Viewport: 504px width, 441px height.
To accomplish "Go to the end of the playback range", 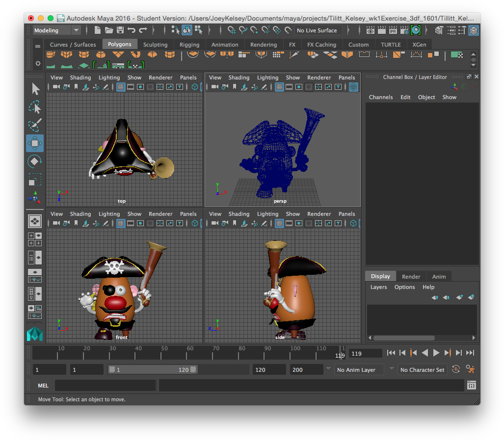I will 470,353.
